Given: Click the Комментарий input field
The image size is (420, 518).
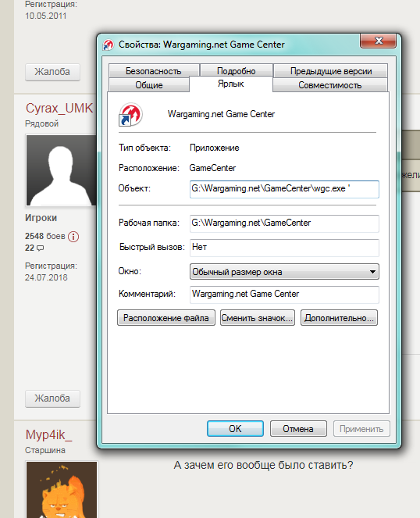Looking at the screenshot, I should [x=284, y=295].
